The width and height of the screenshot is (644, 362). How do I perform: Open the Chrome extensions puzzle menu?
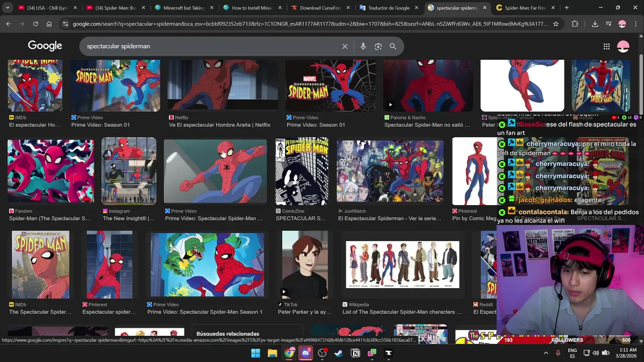[575, 24]
